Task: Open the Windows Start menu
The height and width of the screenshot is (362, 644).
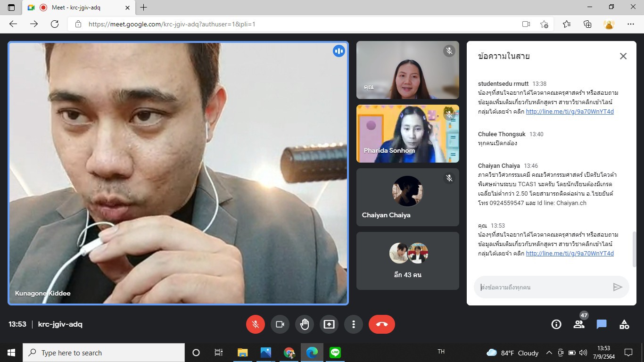Action: pyautogui.click(x=11, y=353)
